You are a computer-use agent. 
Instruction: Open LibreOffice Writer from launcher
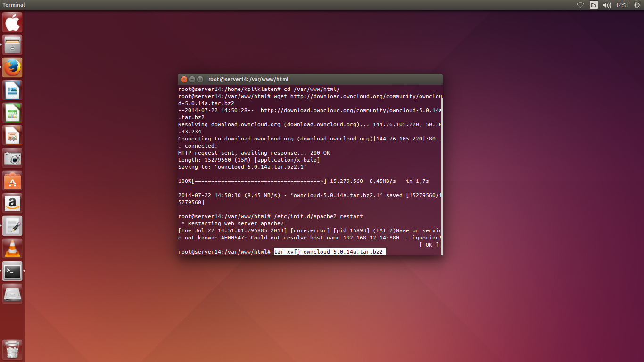[12, 90]
